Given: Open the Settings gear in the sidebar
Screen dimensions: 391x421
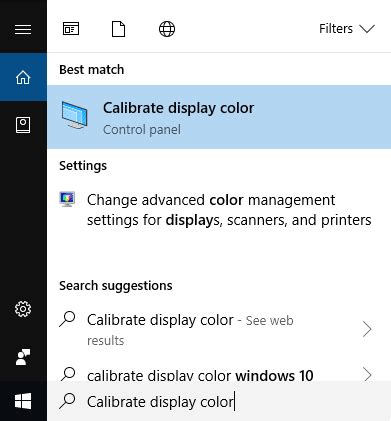Looking at the screenshot, I should [x=23, y=309].
